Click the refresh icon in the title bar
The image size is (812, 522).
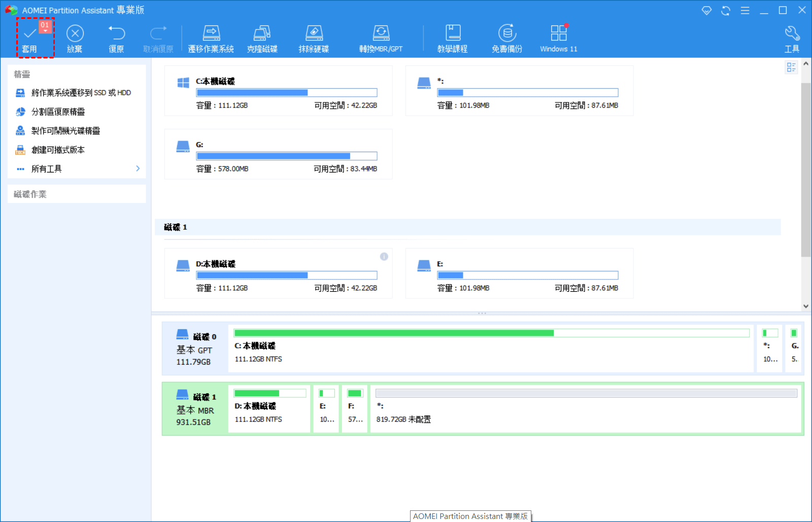pyautogui.click(x=726, y=11)
